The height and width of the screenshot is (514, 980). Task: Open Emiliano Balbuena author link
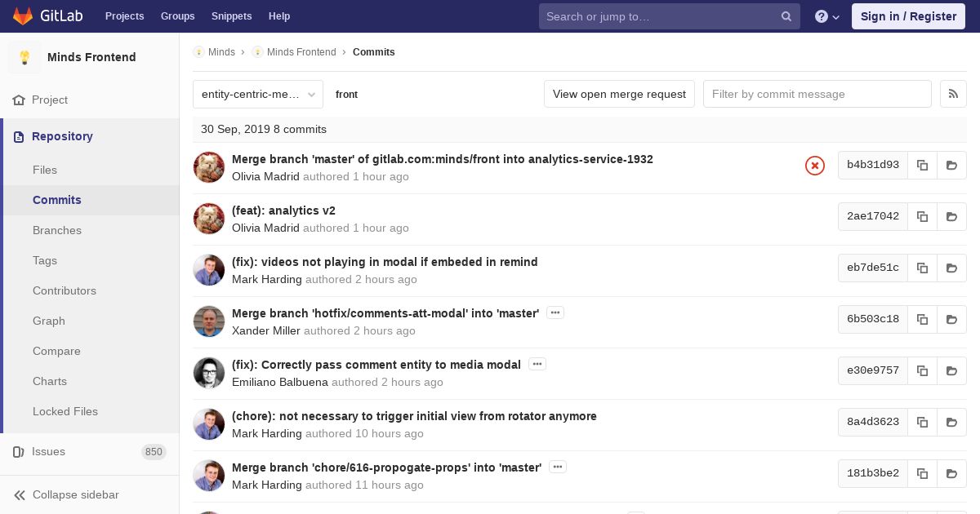pos(280,382)
